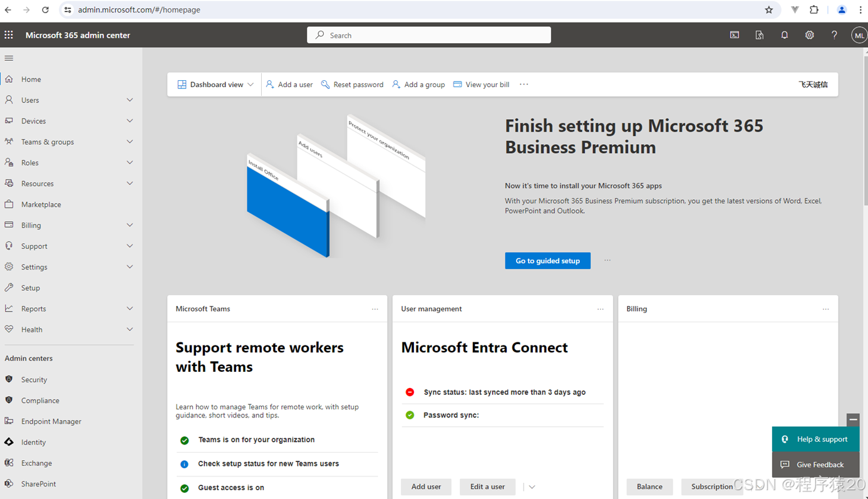Click Edit a user button
Image resolution: width=868 pixels, height=499 pixels.
pos(487,487)
